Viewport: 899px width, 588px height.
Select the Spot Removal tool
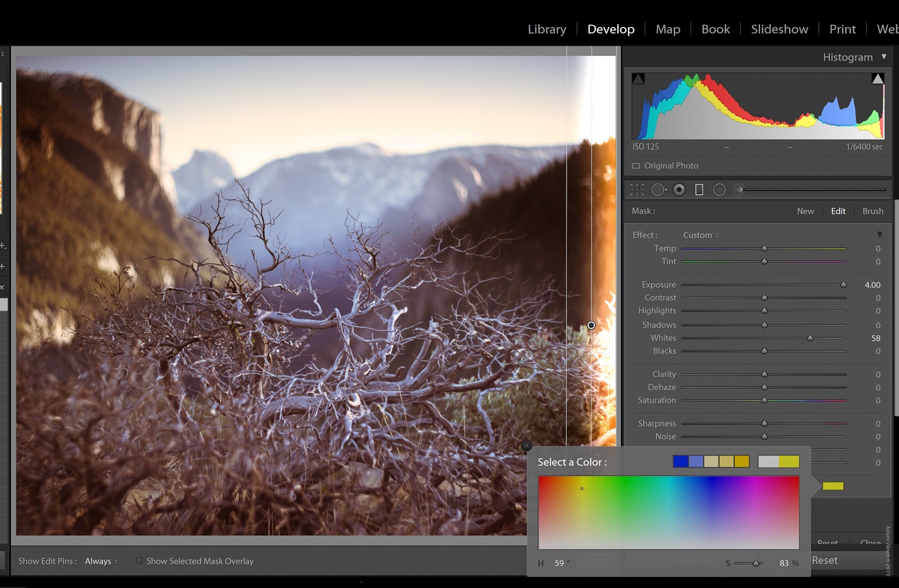point(659,189)
